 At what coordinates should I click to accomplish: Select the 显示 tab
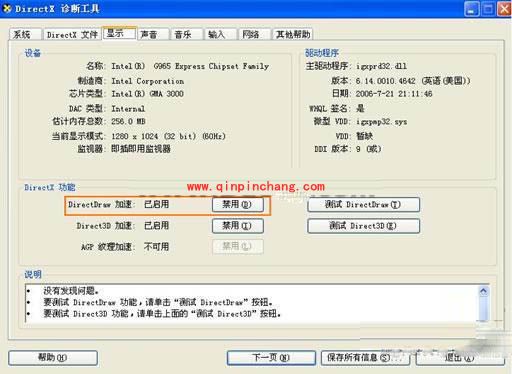119,33
